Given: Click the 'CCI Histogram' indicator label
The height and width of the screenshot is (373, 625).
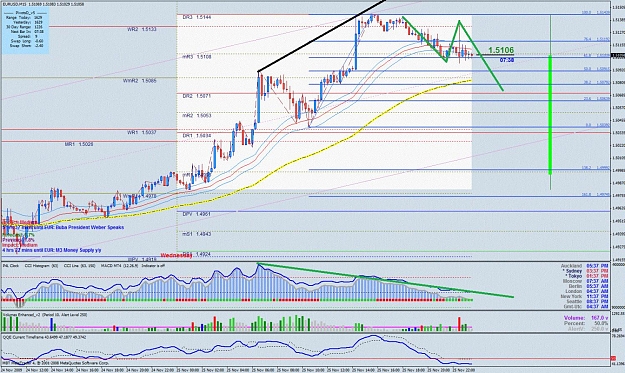Looking at the screenshot, I should [41, 265].
